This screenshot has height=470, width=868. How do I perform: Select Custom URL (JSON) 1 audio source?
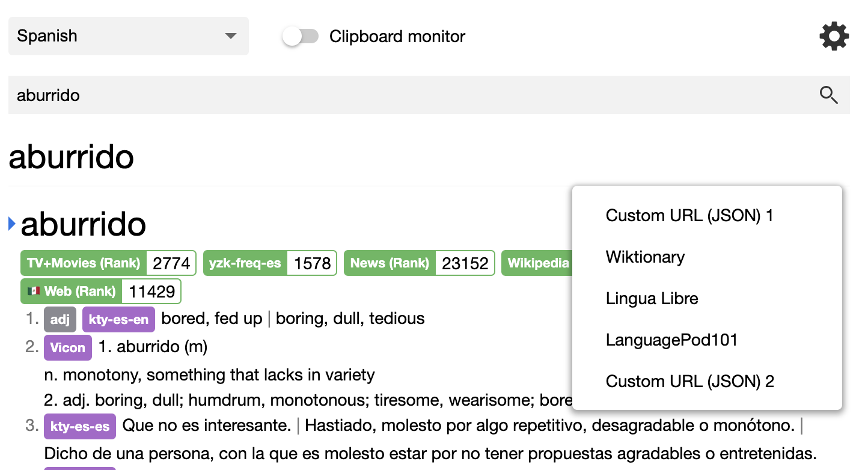click(689, 215)
